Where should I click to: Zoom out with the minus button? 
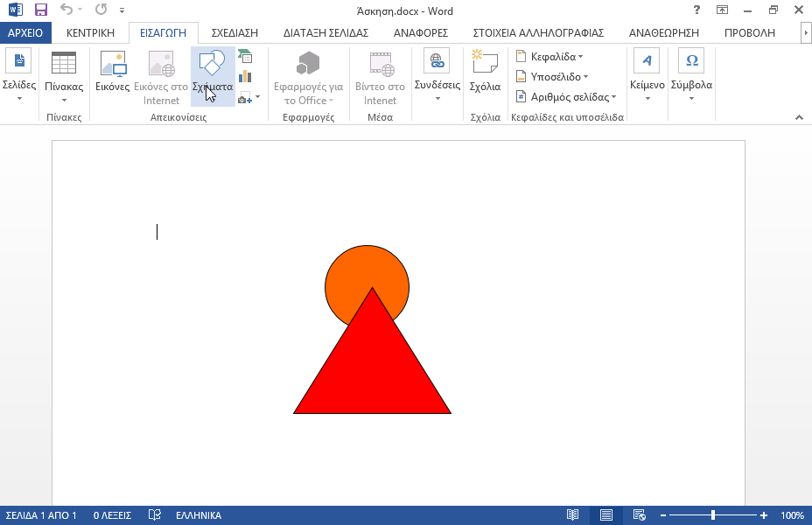[x=663, y=515]
